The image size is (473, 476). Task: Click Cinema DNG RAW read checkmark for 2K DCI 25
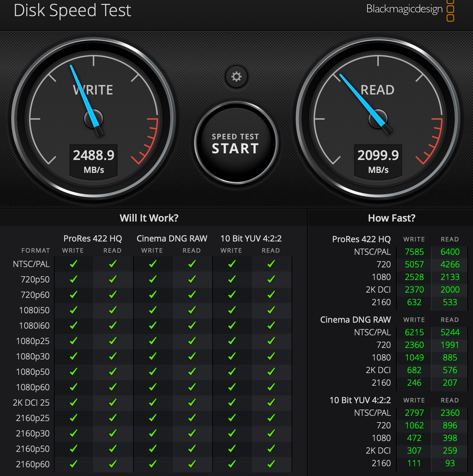click(192, 402)
